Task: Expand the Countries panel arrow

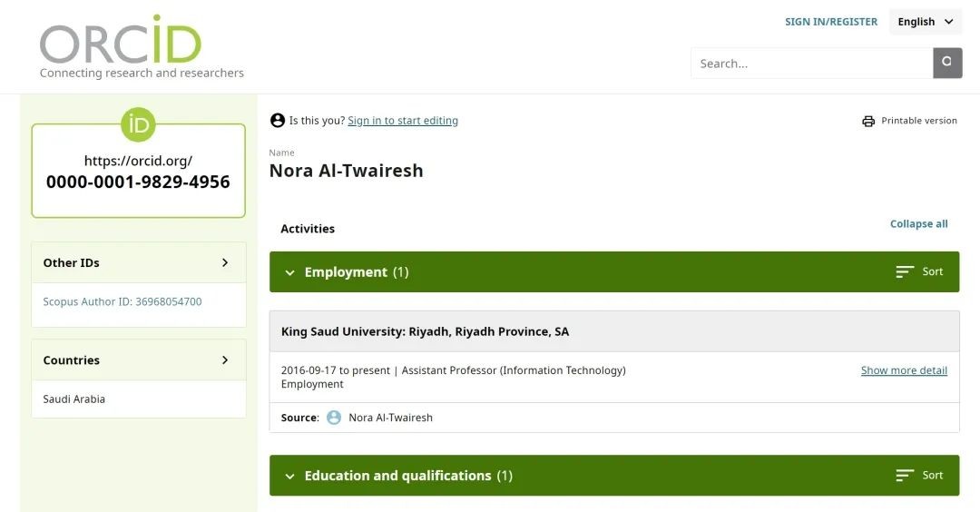Action: (225, 359)
